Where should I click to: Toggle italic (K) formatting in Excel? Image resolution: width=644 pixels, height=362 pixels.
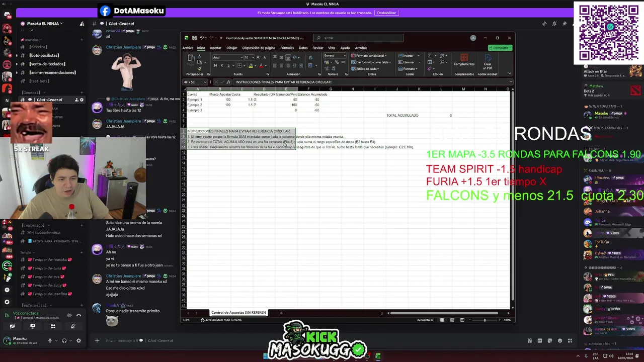222,65
